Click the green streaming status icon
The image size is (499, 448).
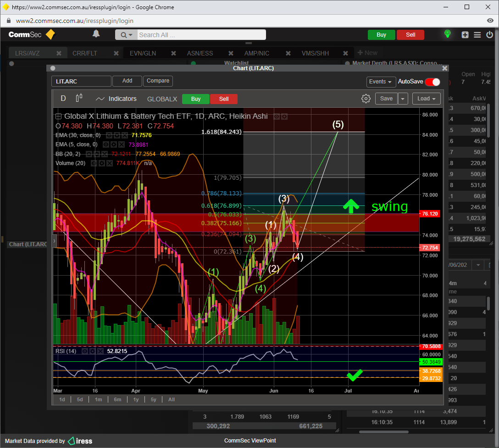(x=447, y=34)
